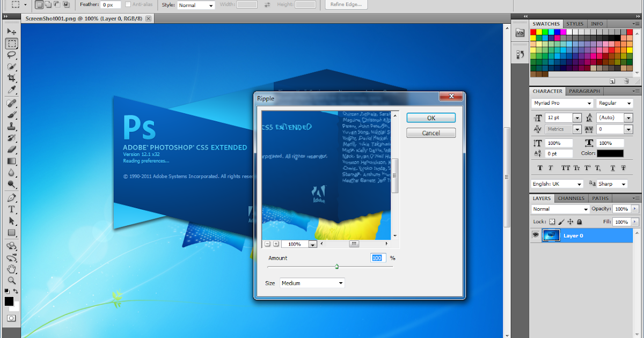The height and width of the screenshot is (338, 644).
Task: Switch to the Styles tab
Action: point(575,24)
